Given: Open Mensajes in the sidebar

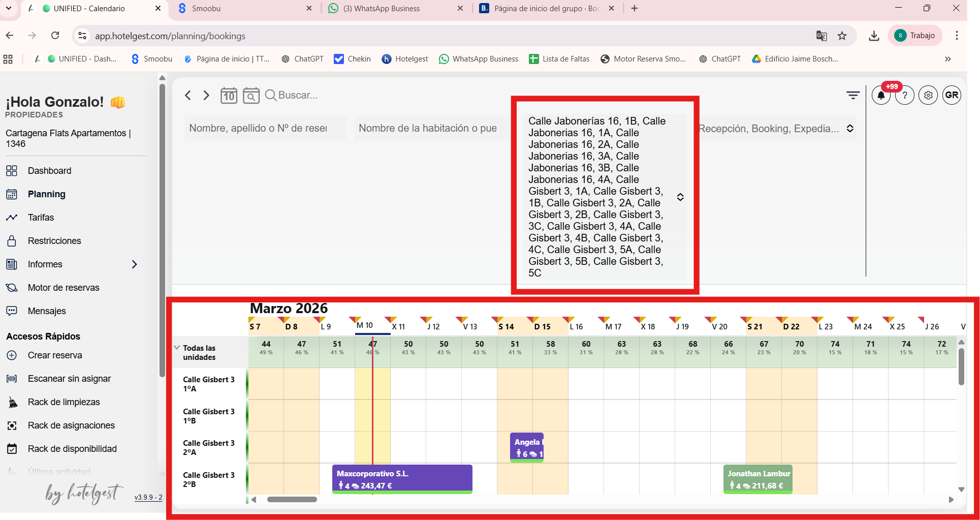Looking at the screenshot, I should [47, 311].
